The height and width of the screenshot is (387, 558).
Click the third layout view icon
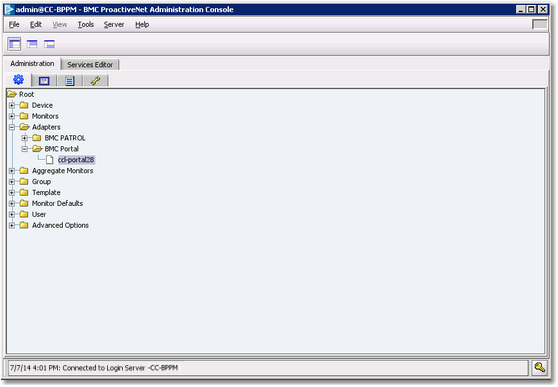coord(49,44)
